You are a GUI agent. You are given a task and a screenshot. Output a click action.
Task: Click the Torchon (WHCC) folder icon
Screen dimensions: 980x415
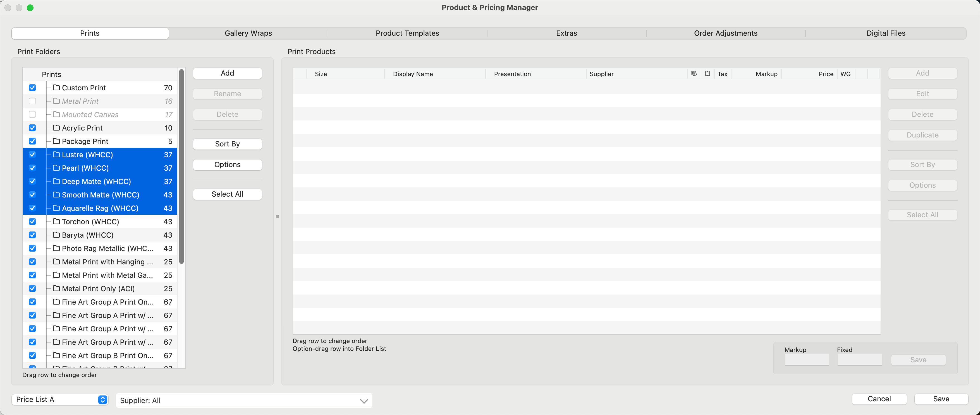(56, 221)
